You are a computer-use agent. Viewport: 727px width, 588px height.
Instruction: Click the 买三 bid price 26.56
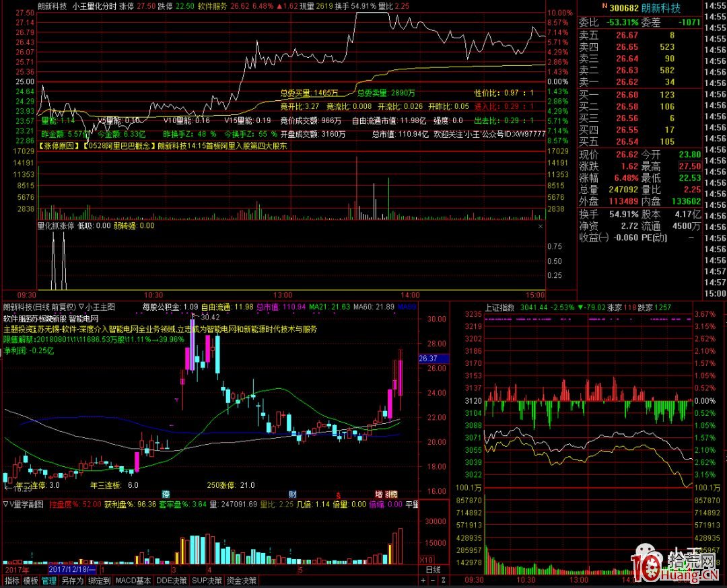pos(627,118)
